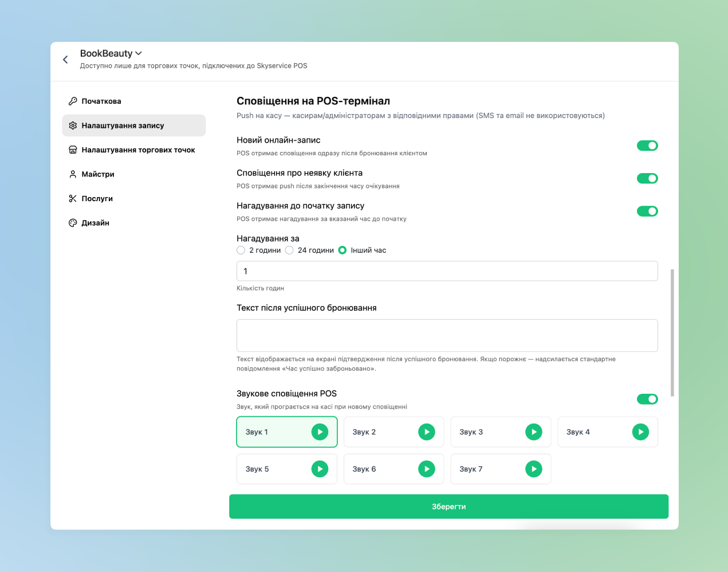The image size is (728, 572).
Task: Open the BookBeauty dropdown chevron
Action: pos(139,53)
